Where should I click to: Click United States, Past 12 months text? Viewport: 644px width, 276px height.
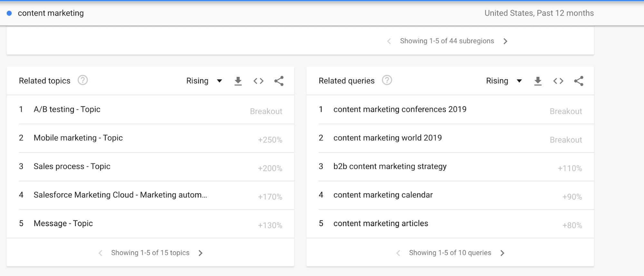tap(539, 13)
